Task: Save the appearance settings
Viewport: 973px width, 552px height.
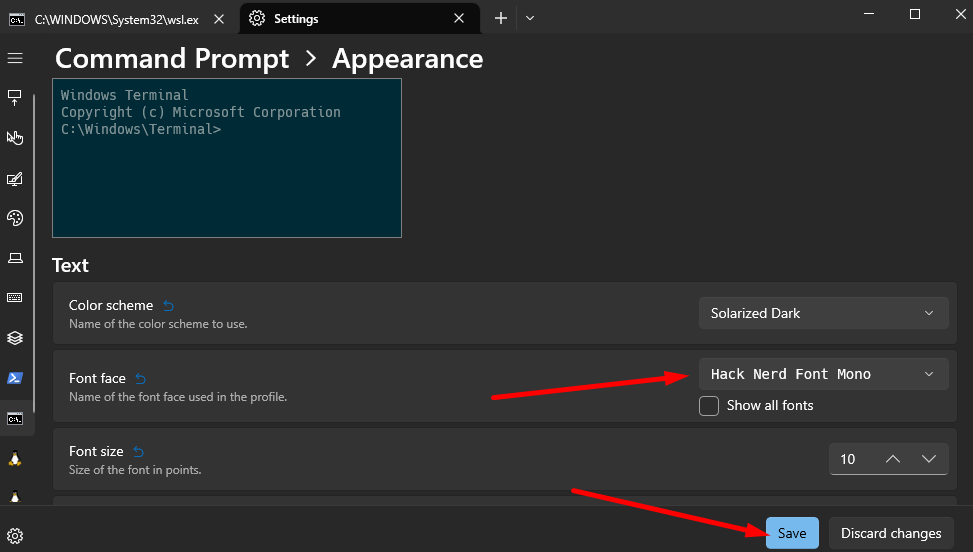Action: click(792, 533)
